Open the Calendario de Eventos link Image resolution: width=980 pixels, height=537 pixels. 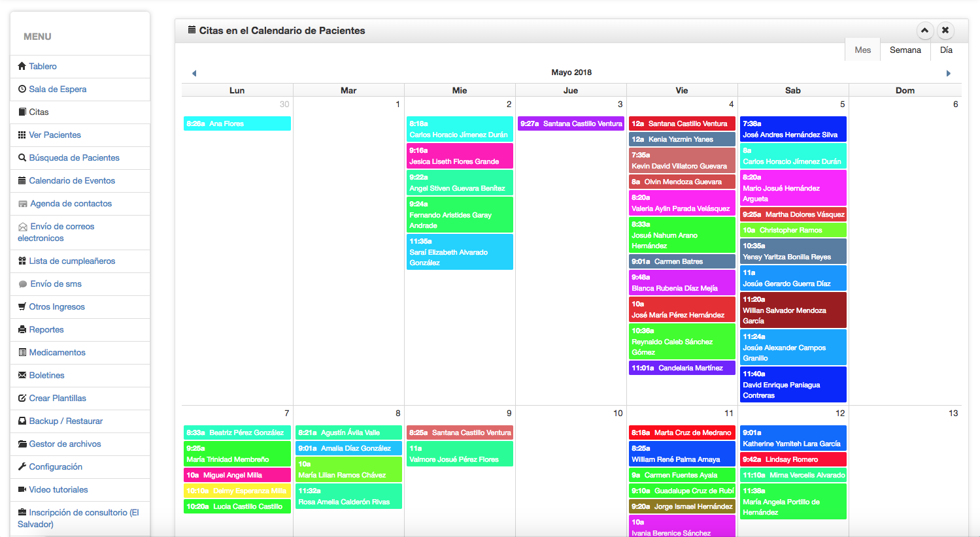coord(72,180)
